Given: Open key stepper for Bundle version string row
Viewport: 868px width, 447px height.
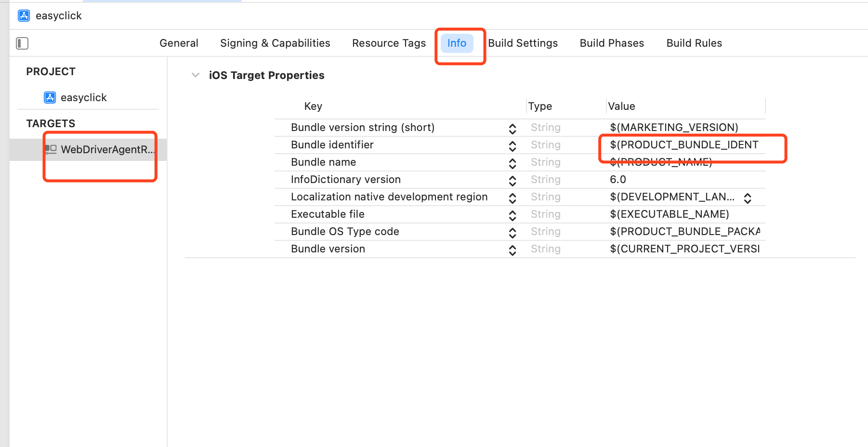Looking at the screenshot, I should click(513, 128).
